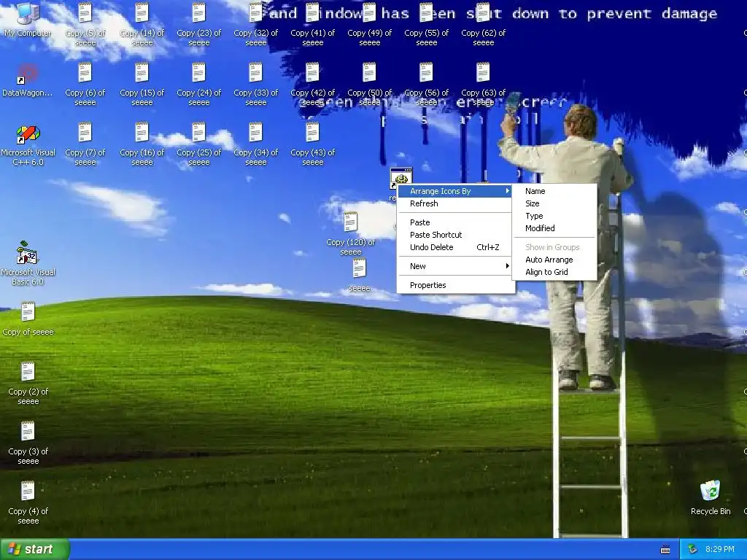
Task: Arrange icons by Modified
Action: pyautogui.click(x=554, y=228)
